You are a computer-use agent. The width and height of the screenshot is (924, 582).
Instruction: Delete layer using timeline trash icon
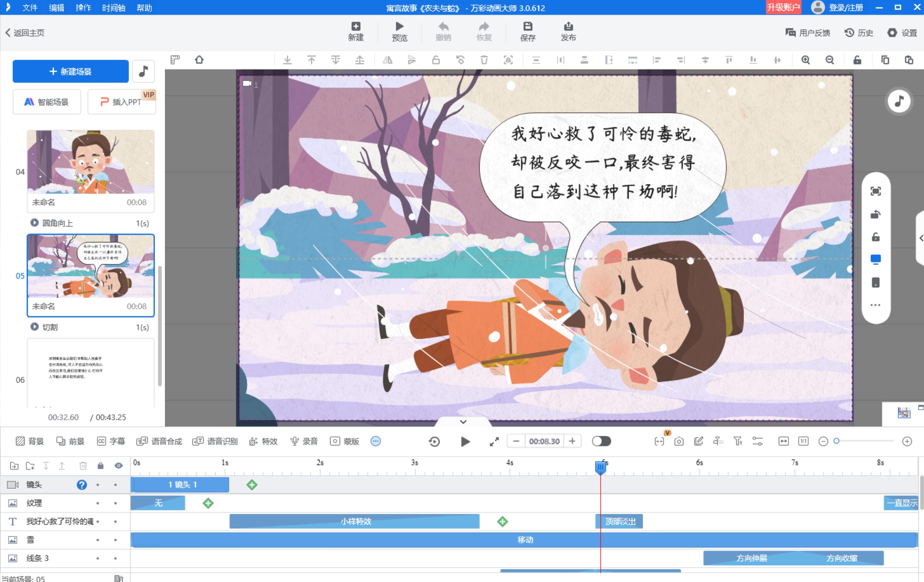click(83, 465)
